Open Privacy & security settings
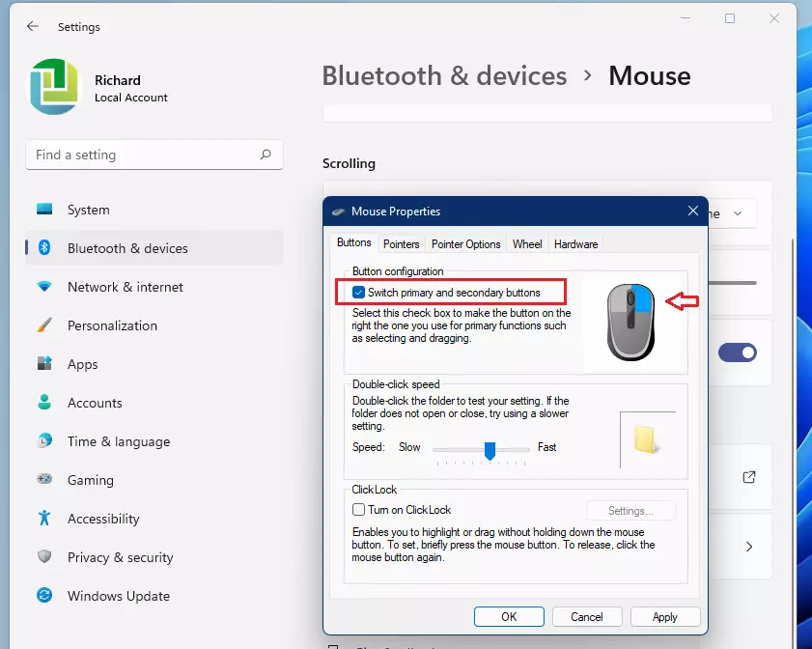This screenshot has height=649, width=812. click(x=154, y=557)
